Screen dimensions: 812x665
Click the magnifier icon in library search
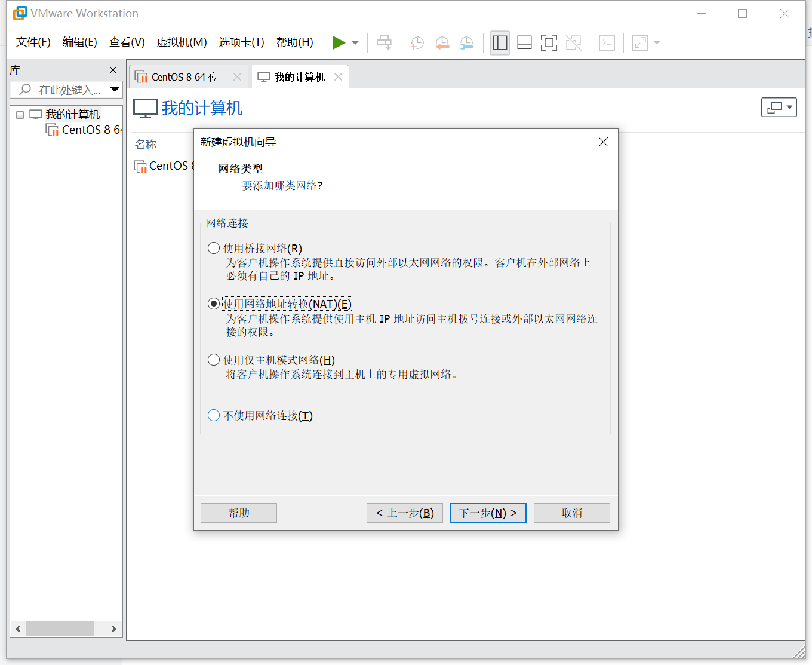pos(25,90)
